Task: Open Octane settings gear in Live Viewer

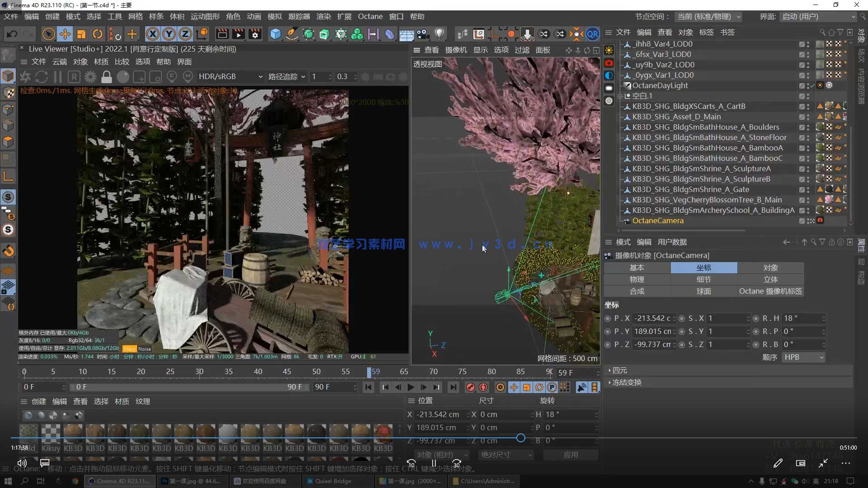Action: pyautogui.click(x=90, y=77)
